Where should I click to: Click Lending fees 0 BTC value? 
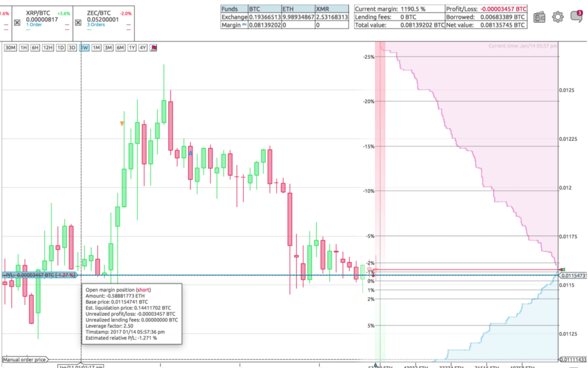(x=408, y=17)
